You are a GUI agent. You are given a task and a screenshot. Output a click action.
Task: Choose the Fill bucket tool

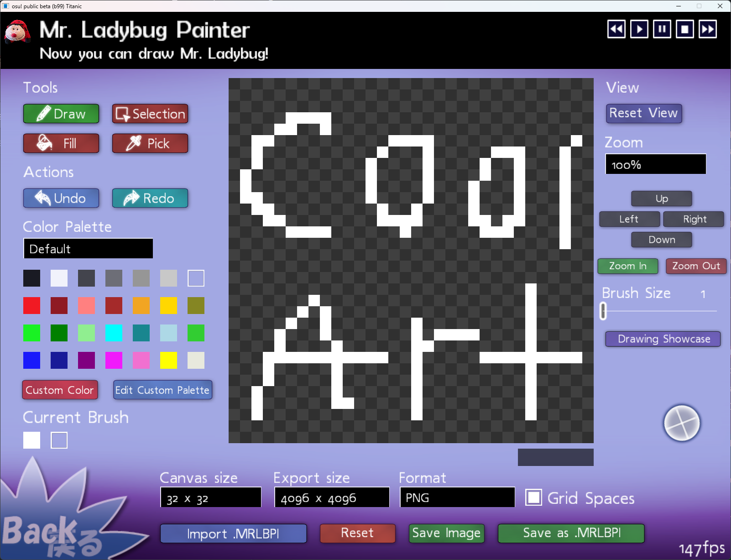pyautogui.click(x=61, y=143)
